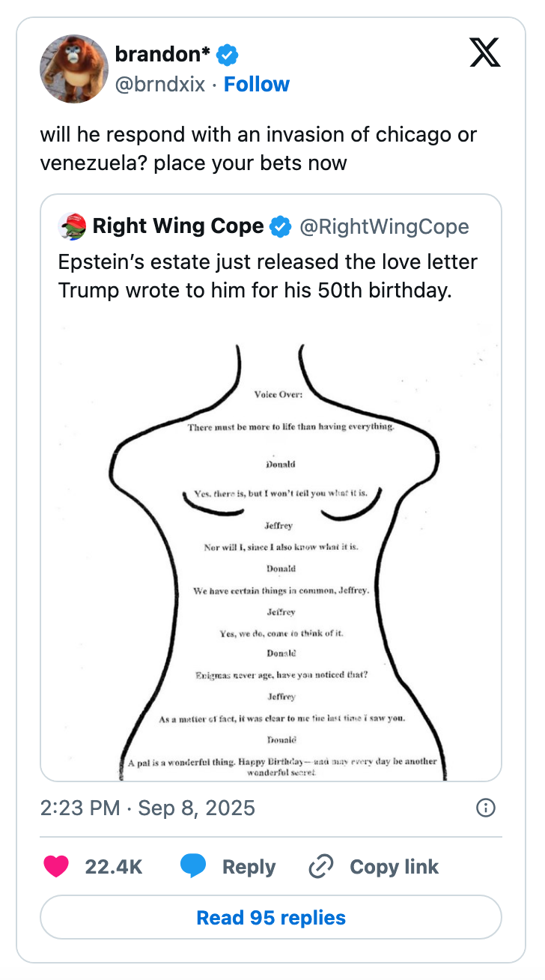Click the Copy link text label
The height and width of the screenshot is (980, 545).
point(393,866)
